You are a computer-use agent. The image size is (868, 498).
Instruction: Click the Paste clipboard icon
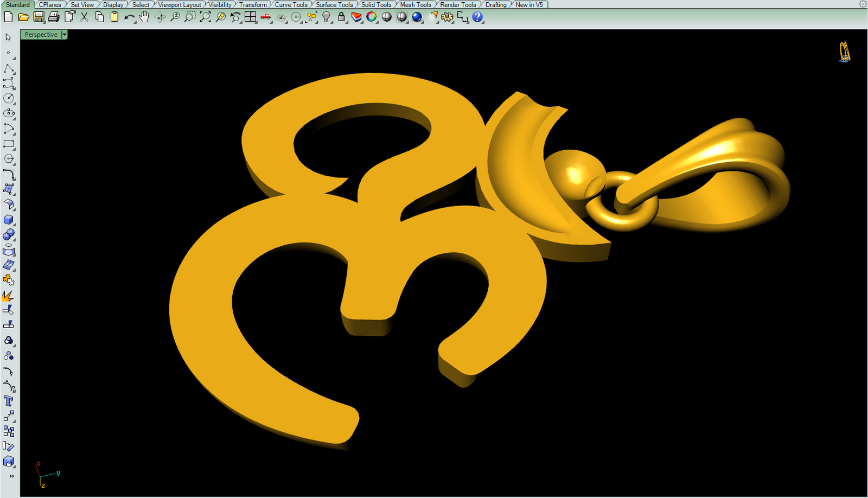pyautogui.click(x=114, y=17)
